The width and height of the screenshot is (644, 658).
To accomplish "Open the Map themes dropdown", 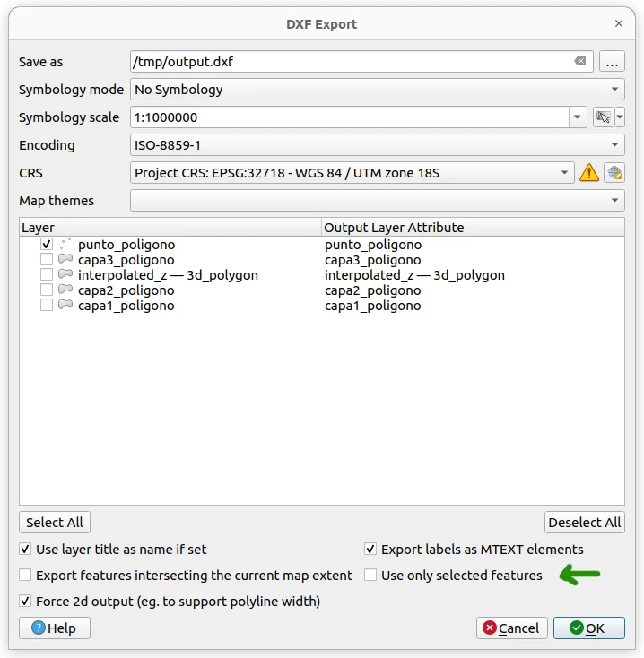I will tap(377, 201).
